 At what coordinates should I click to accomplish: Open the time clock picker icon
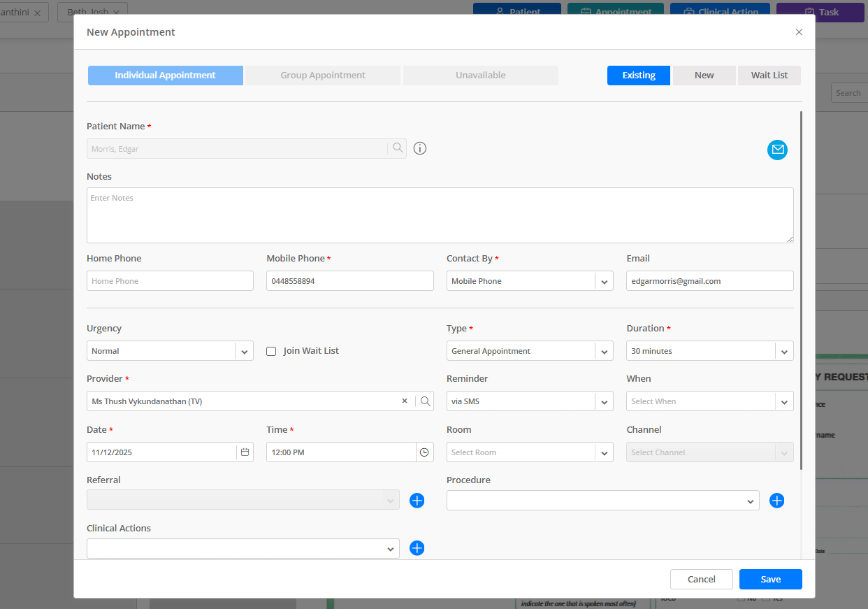pyautogui.click(x=424, y=452)
